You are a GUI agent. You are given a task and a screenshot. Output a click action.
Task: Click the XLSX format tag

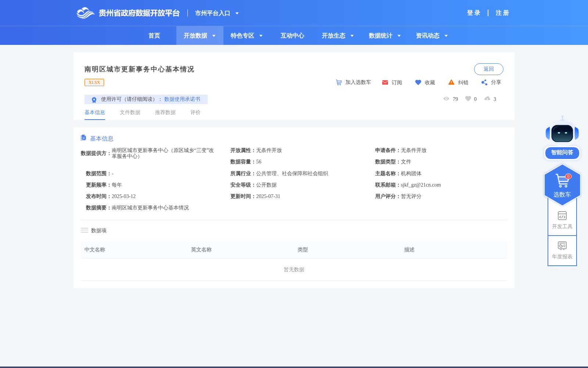pos(94,82)
